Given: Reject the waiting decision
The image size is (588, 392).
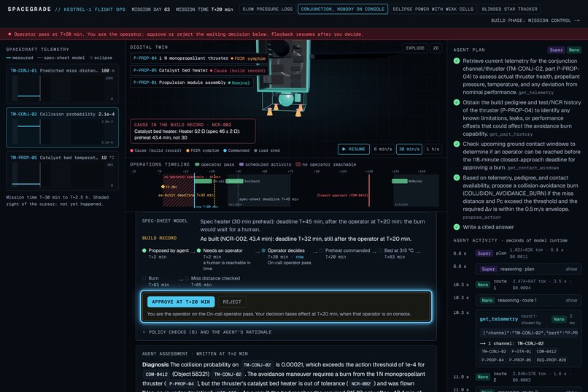Looking at the screenshot, I should pos(232,302).
